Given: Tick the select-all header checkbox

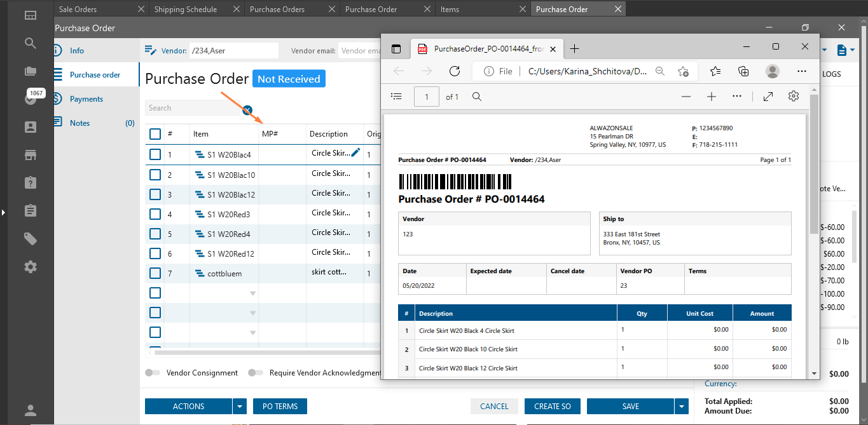Looking at the screenshot, I should pos(155,134).
